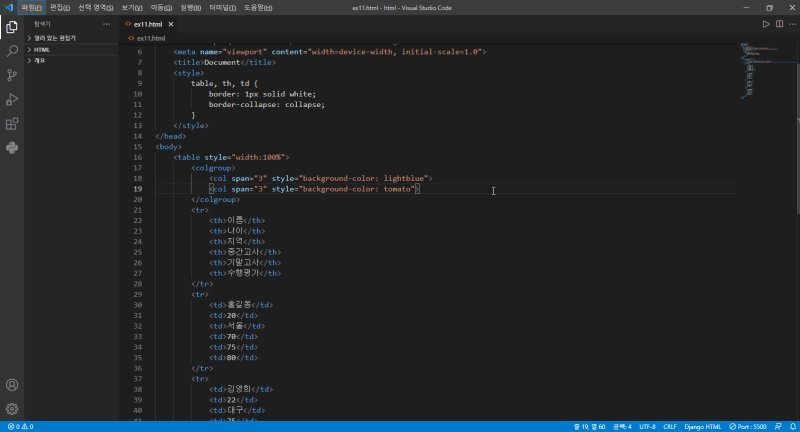
Task: Open the Accounts menu icon
Action: [x=12, y=385]
